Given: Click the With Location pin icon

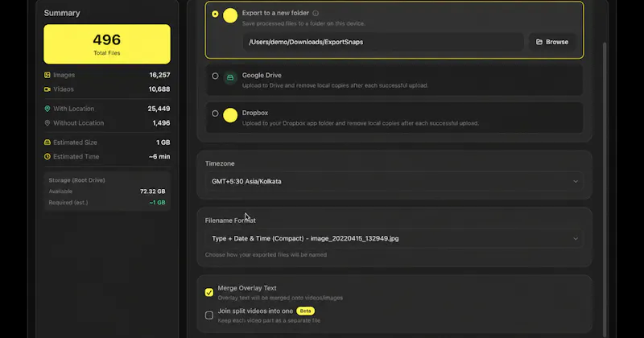Looking at the screenshot, I should pos(47,109).
